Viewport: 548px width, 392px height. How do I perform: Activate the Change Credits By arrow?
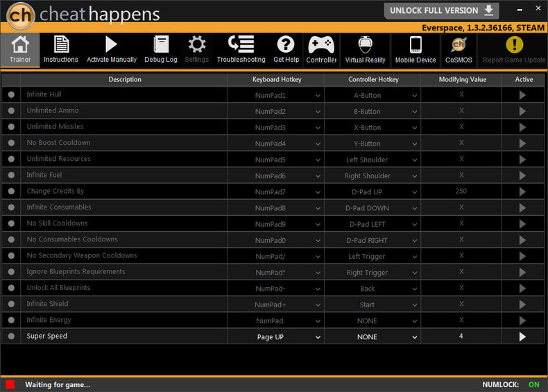coord(522,191)
